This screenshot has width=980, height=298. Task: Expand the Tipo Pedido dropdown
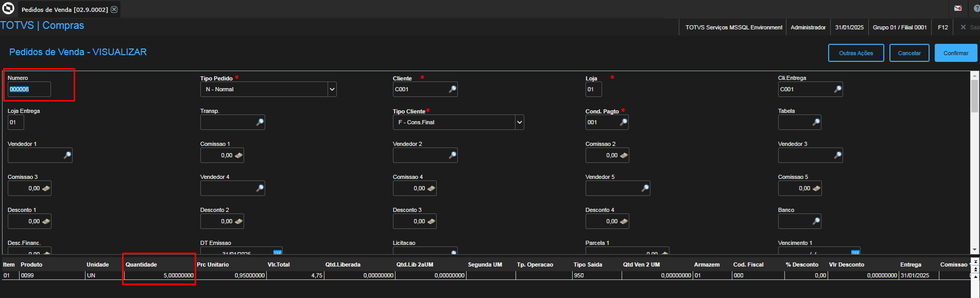(332, 89)
